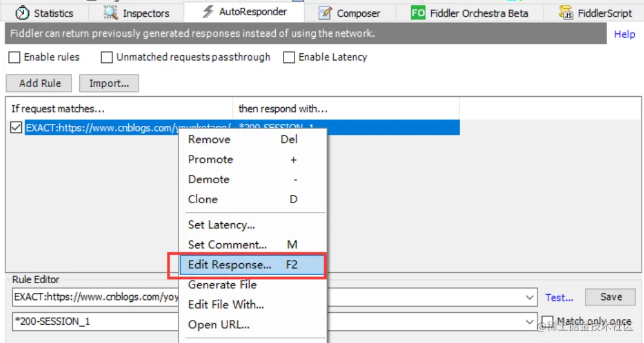Select Demote in context menu

click(253, 180)
